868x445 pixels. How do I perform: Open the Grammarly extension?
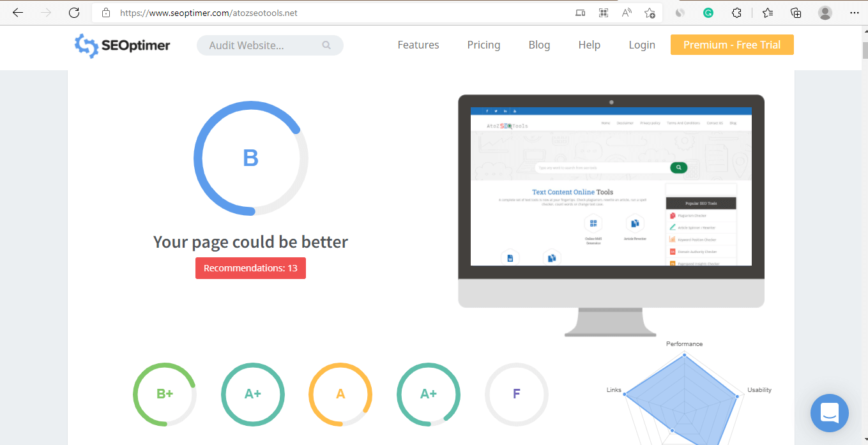click(708, 13)
